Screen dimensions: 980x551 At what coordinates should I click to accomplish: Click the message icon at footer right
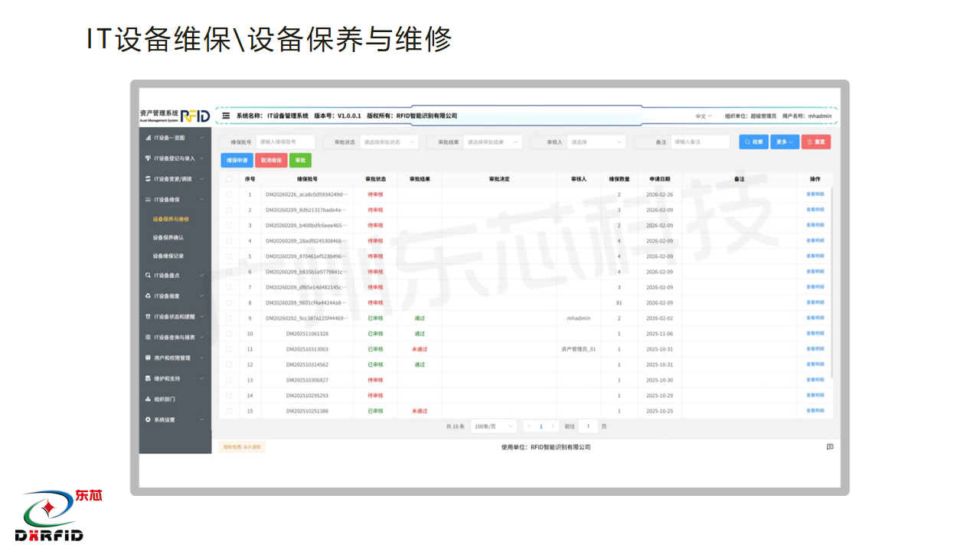coord(830,447)
